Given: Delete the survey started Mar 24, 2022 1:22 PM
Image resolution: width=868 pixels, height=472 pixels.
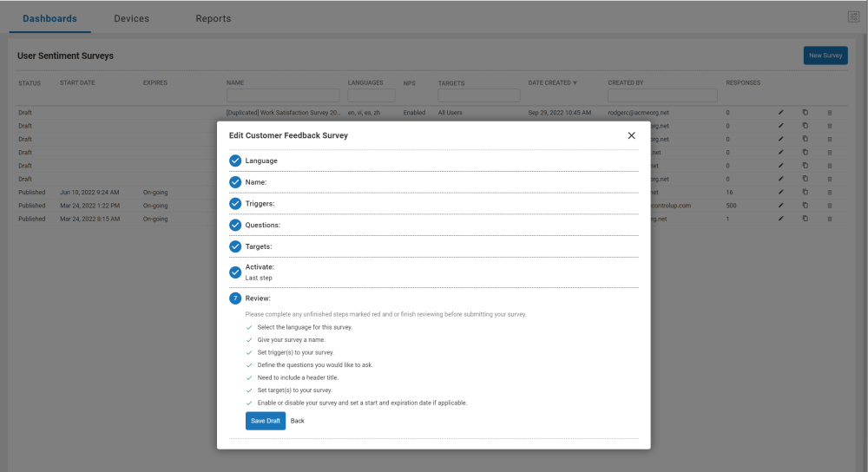Looking at the screenshot, I should (829, 206).
